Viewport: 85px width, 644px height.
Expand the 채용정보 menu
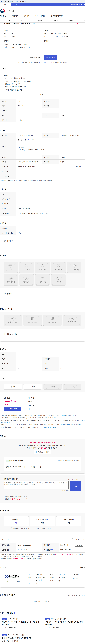click(x=4, y=16)
